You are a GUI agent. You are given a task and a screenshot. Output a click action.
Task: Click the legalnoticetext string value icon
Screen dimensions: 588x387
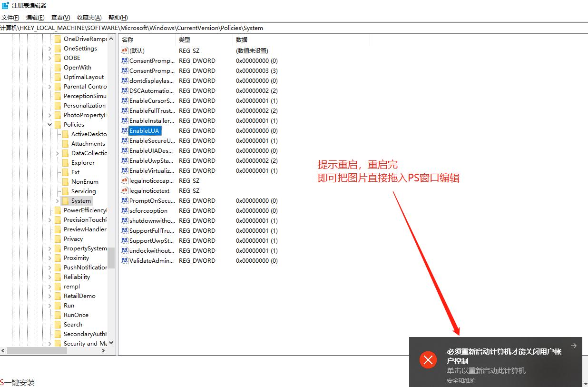125,190
